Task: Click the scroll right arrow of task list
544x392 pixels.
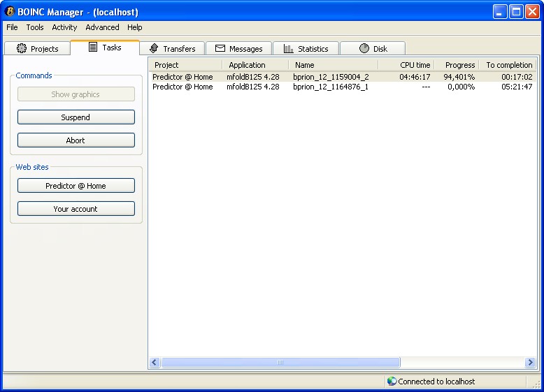Action: [530, 362]
